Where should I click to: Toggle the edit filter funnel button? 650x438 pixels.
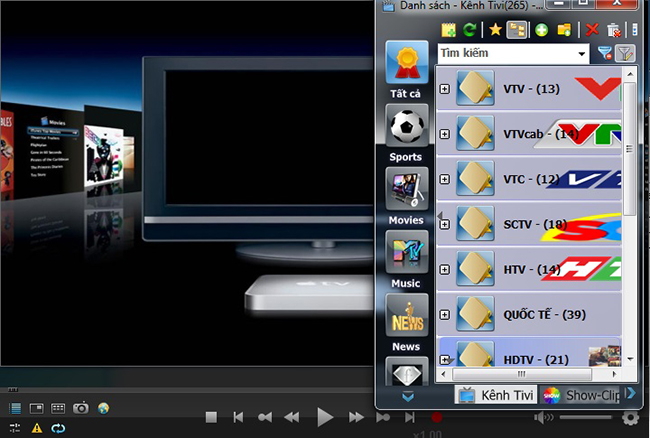[625, 53]
